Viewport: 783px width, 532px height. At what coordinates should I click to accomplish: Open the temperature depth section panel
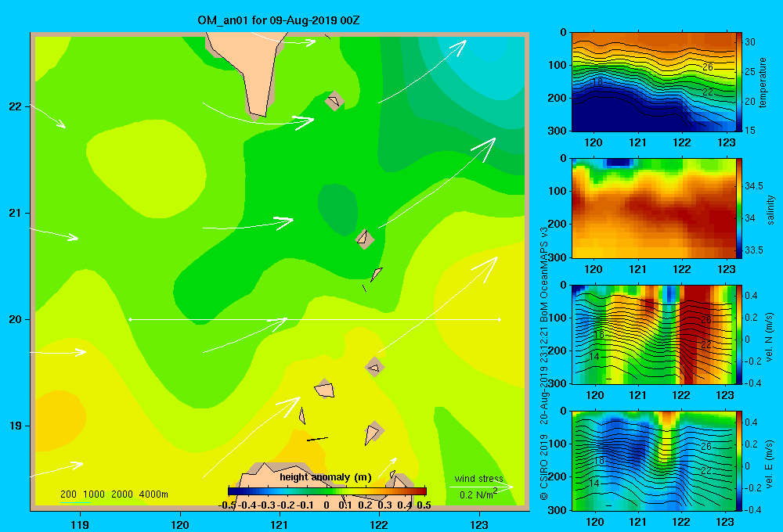(x=653, y=82)
